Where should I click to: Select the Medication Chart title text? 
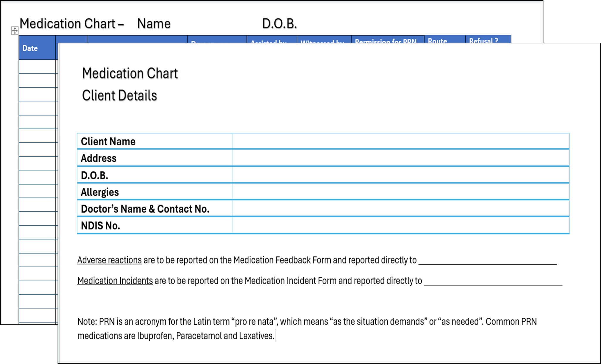click(x=130, y=73)
